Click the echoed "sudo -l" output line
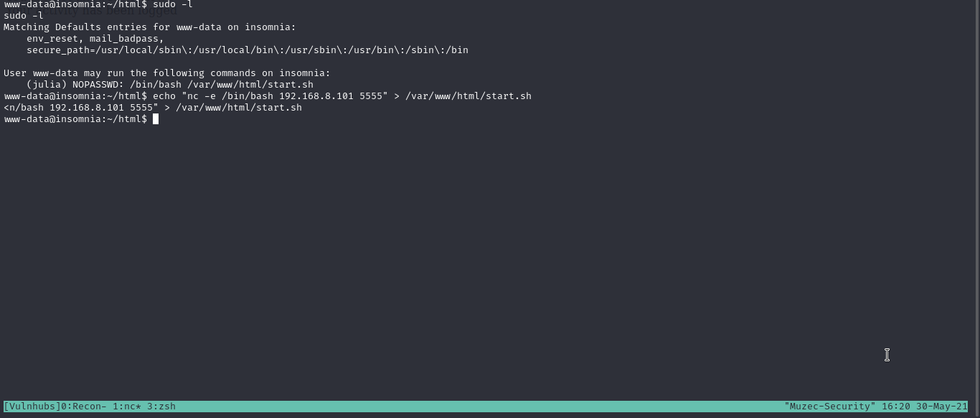This screenshot has height=418, width=980. (24, 16)
